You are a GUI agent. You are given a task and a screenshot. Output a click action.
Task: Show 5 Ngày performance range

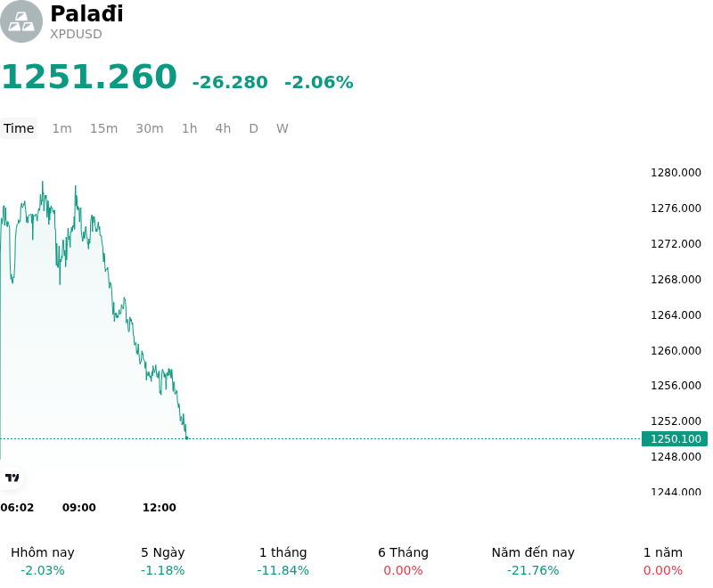pos(163,561)
